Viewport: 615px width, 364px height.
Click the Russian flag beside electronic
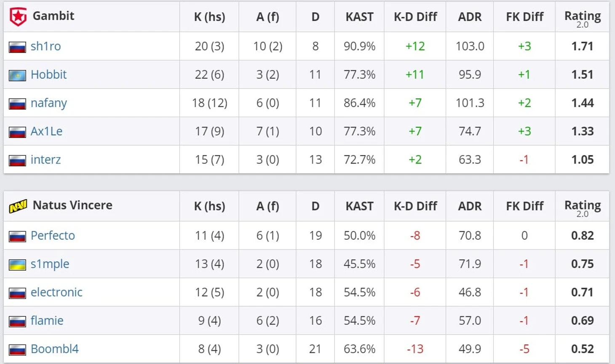[x=17, y=293]
